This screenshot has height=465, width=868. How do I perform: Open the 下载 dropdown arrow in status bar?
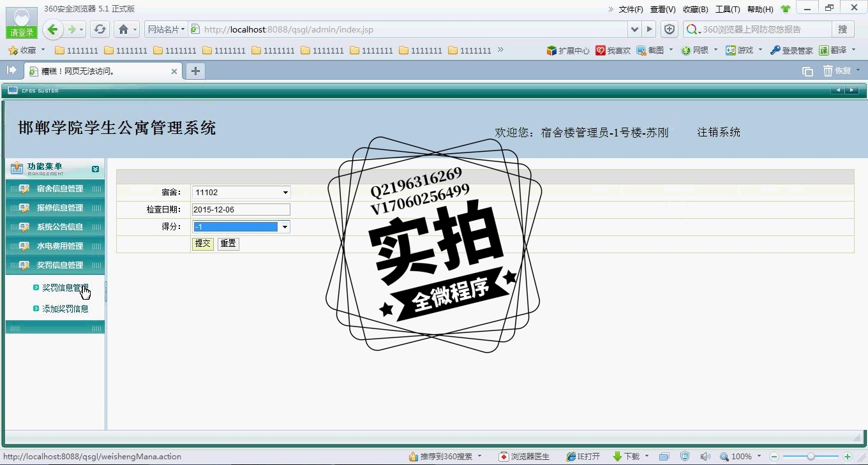(647, 457)
